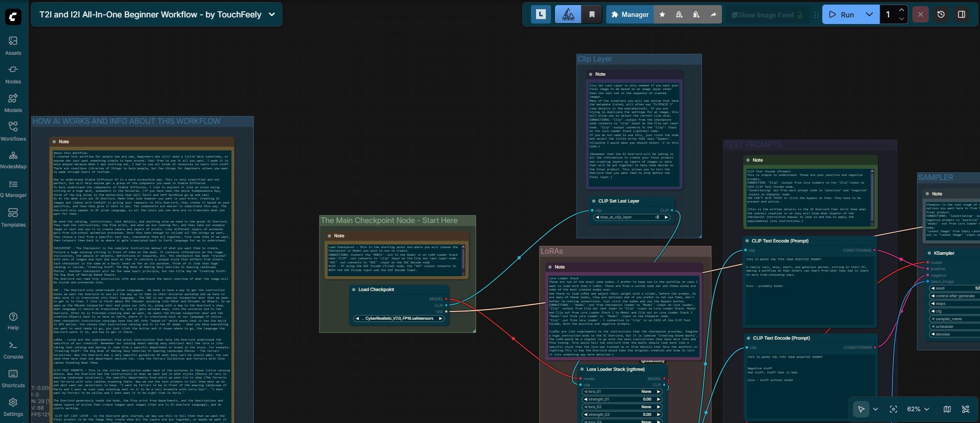Open the NodesMap sidebar panel
Image resolution: width=980 pixels, height=423 pixels.
pos(13,160)
